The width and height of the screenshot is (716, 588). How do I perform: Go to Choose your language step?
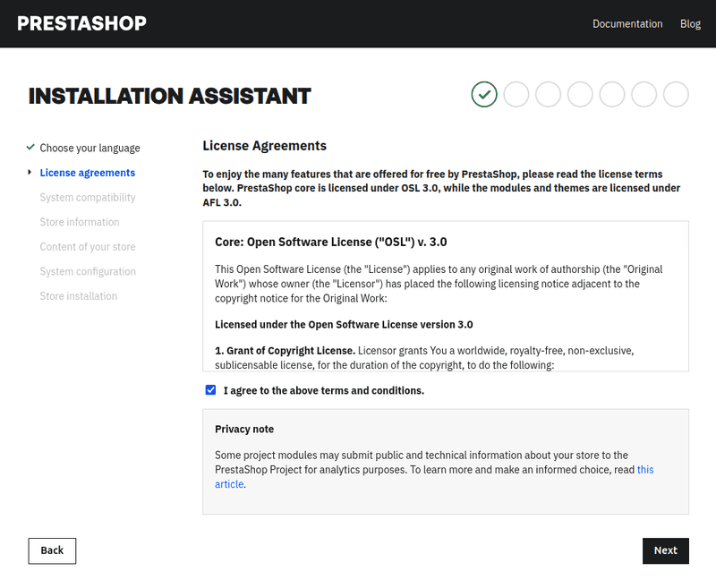click(x=89, y=148)
